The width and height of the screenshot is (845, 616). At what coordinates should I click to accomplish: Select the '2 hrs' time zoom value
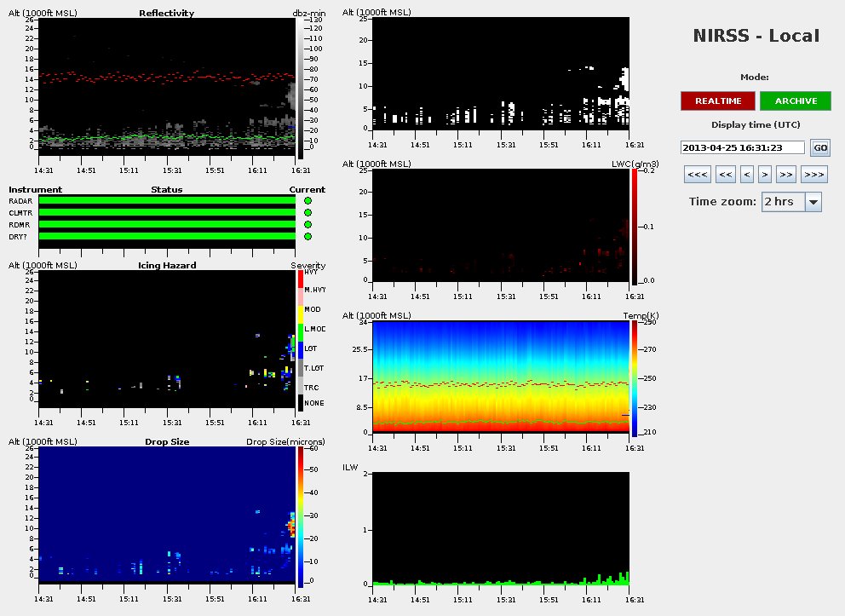coord(782,202)
